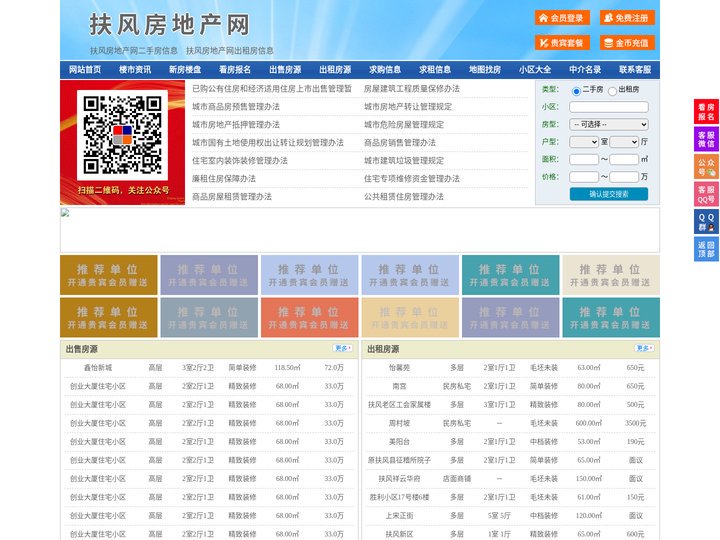
Task: Open 住宅室内装饰装修管理办法 link
Action: 240,161
